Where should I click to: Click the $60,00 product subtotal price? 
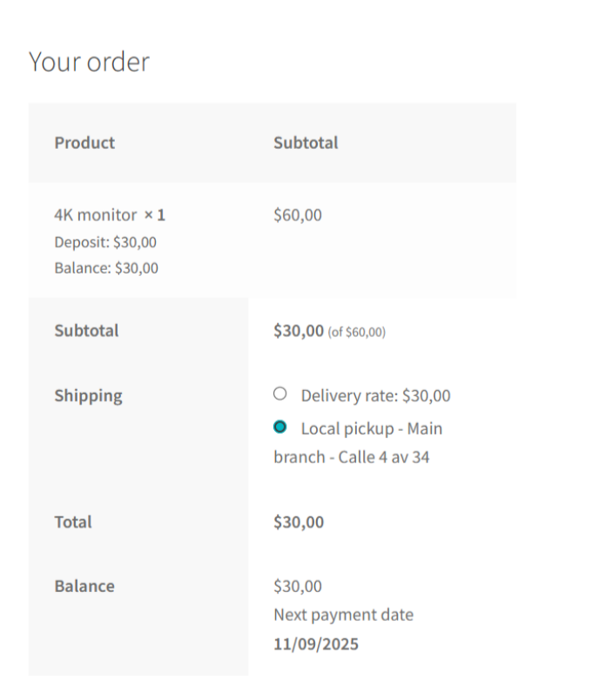[x=297, y=214]
